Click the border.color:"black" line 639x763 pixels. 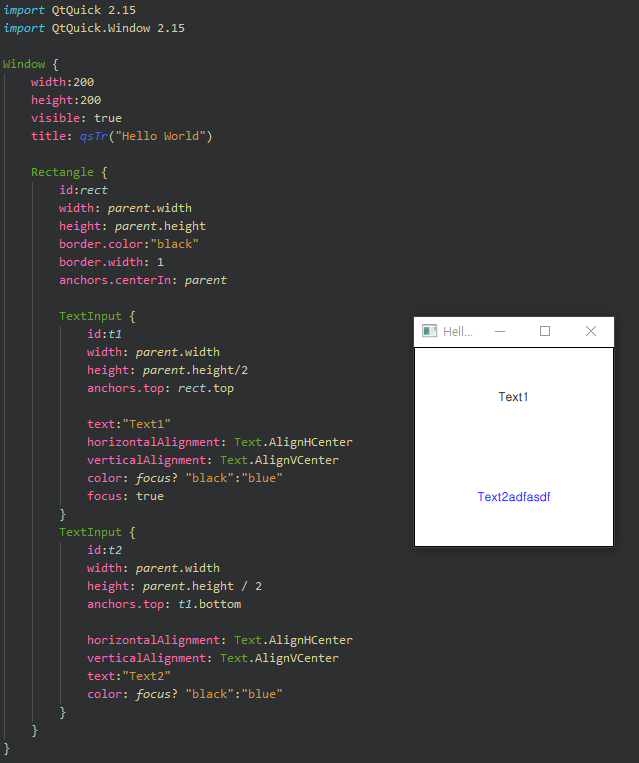(x=129, y=244)
